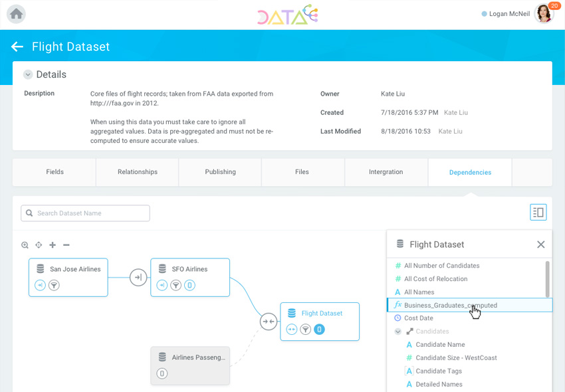Click the append connector after San Jose Airlines
This screenshot has width=565, height=392.
coord(138,277)
